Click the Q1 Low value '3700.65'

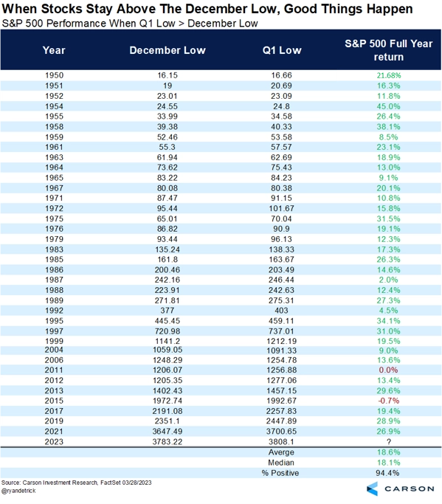(281, 431)
